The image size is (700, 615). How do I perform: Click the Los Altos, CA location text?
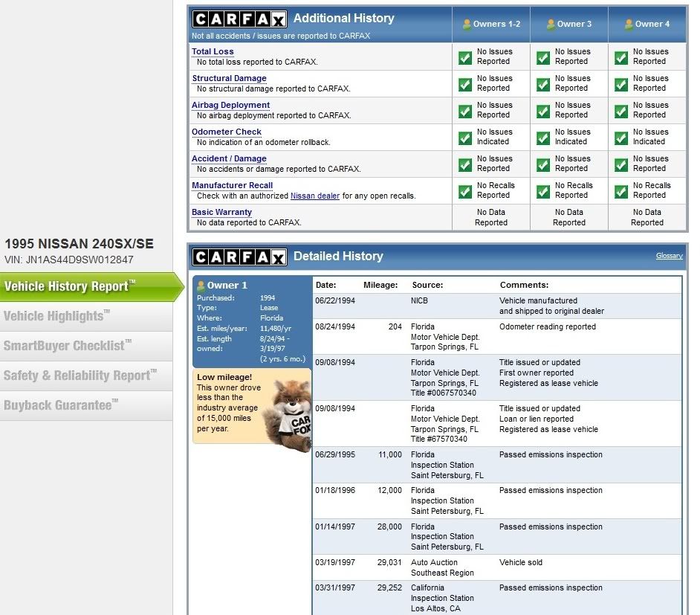435,609
